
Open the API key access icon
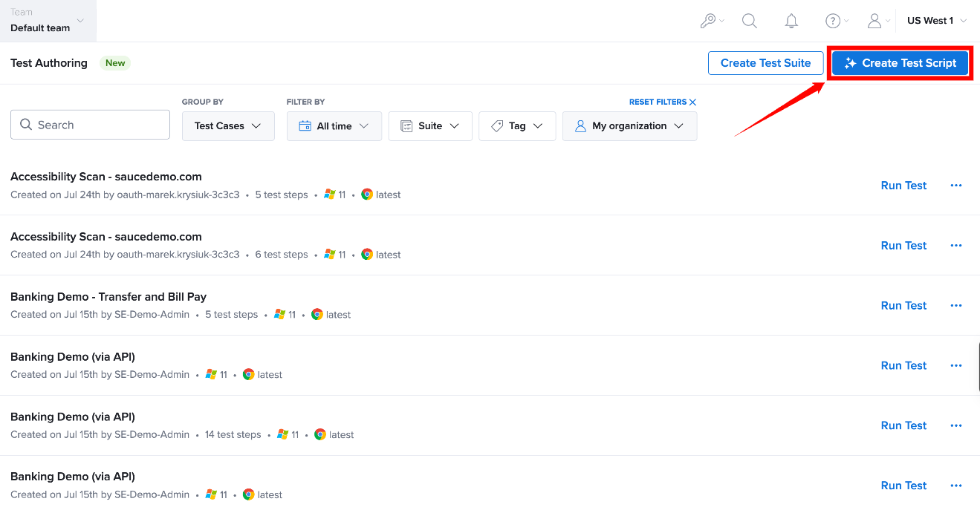point(712,21)
